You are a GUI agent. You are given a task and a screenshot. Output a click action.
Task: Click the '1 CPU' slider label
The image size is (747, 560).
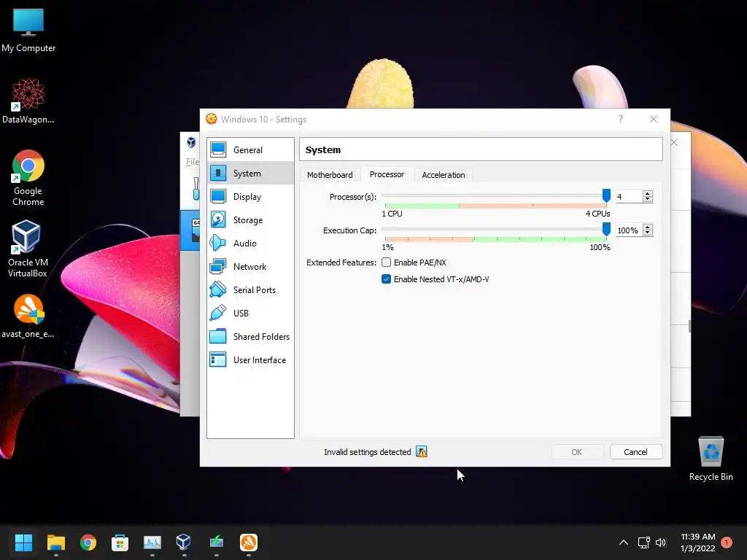(392, 214)
